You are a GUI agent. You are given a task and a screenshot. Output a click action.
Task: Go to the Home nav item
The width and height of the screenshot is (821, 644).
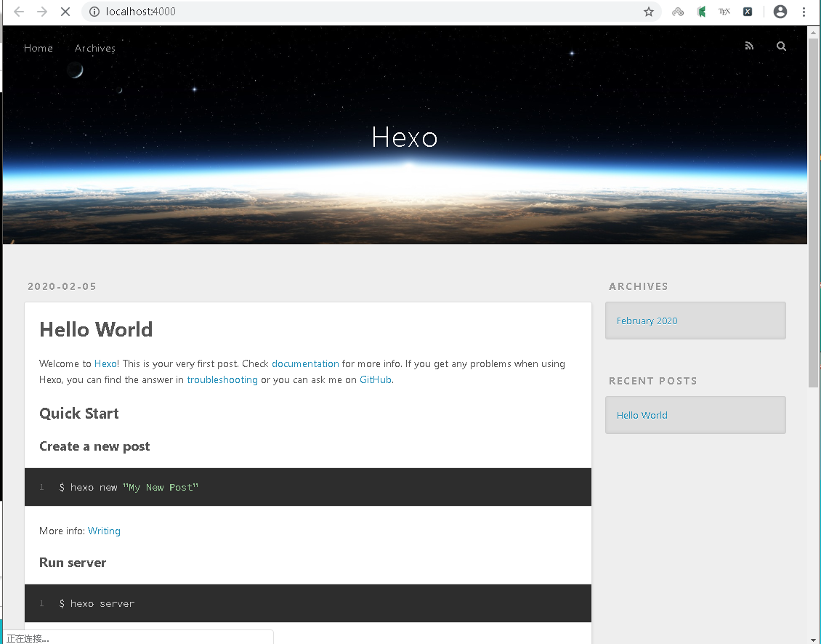point(39,48)
